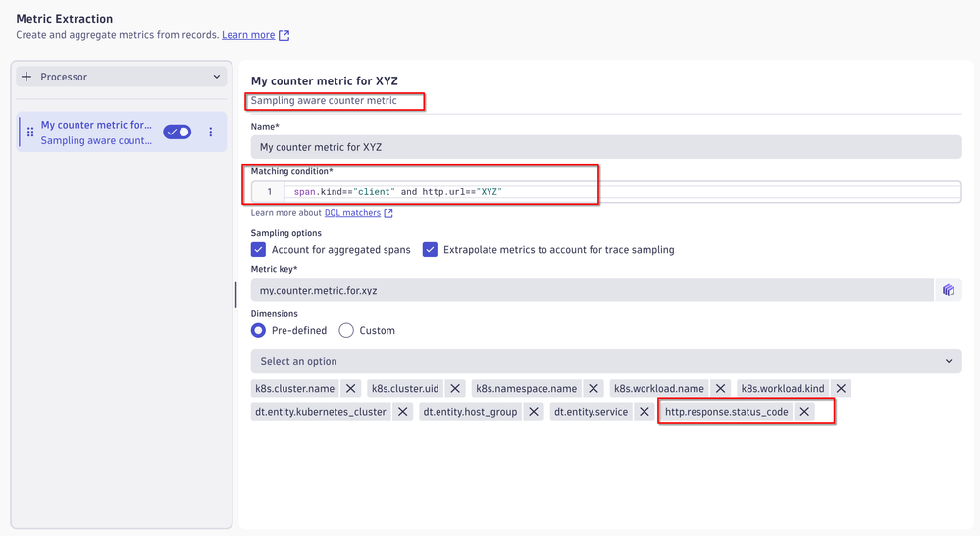Select My counter metric processor in the list
980x536 pixels.
pos(122,132)
